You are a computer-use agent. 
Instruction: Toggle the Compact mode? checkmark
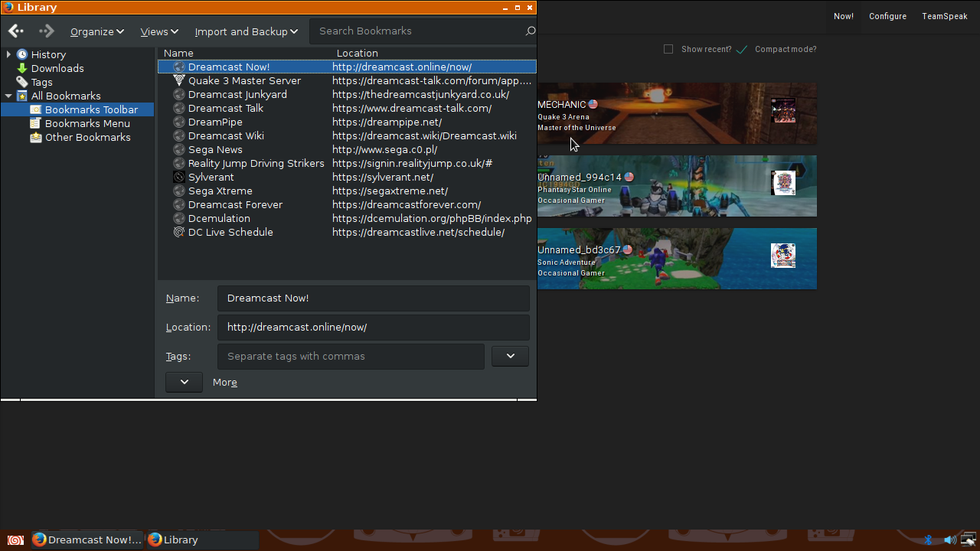tap(741, 49)
